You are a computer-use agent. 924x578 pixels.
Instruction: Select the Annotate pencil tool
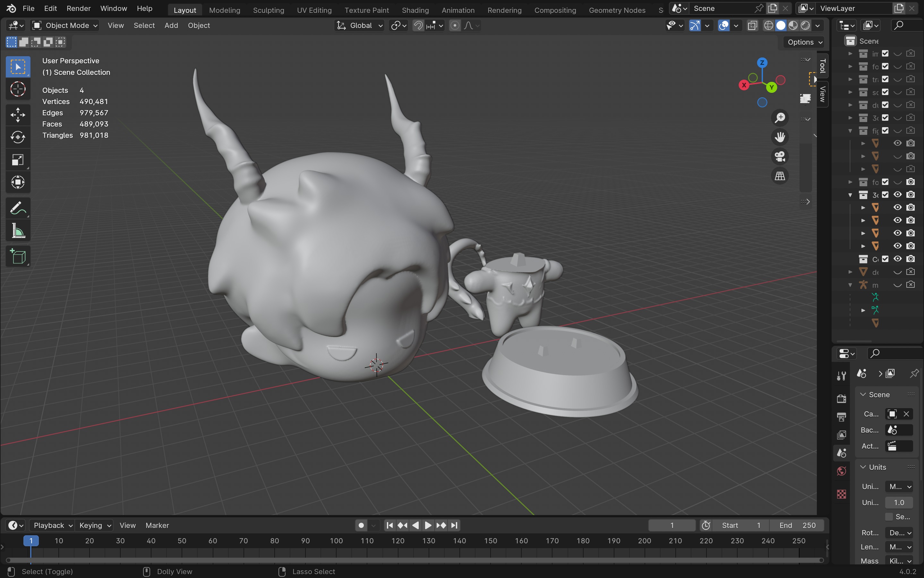(x=18, y=209)
